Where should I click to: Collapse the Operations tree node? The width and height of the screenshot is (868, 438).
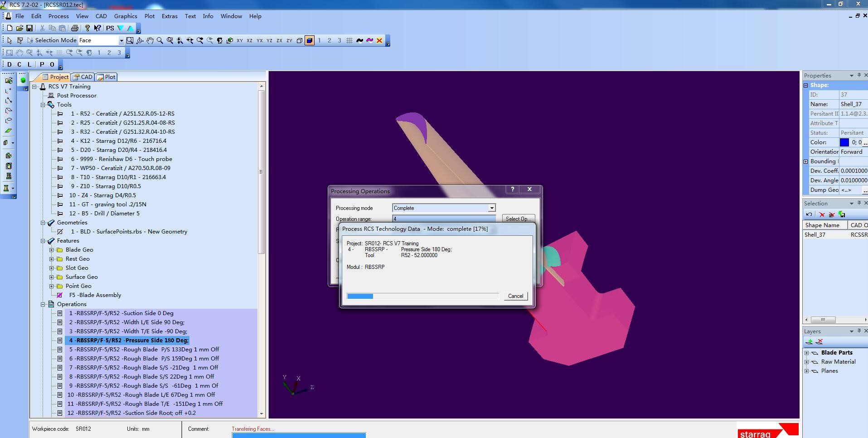[43, 304]
